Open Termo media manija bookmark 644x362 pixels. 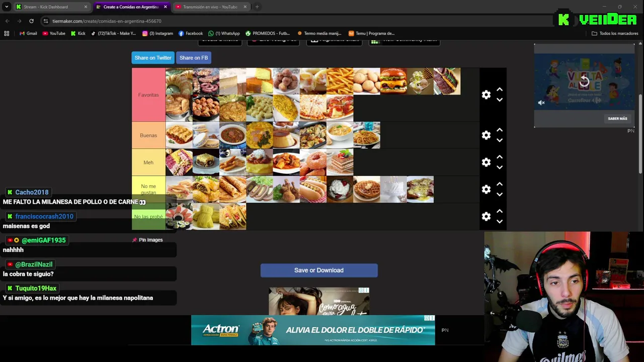point(319,34)
